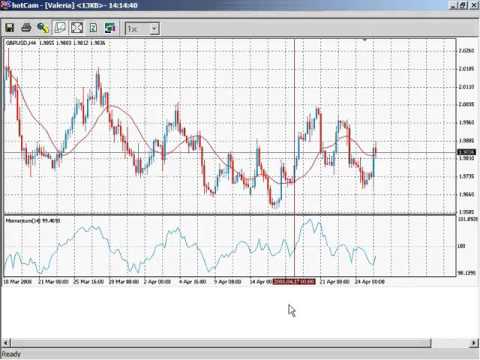This screenshot has height=360, width=480.
Task: Click the green screen capture toolbar icon
Action: pyautogui.click(x=110, y=28)
